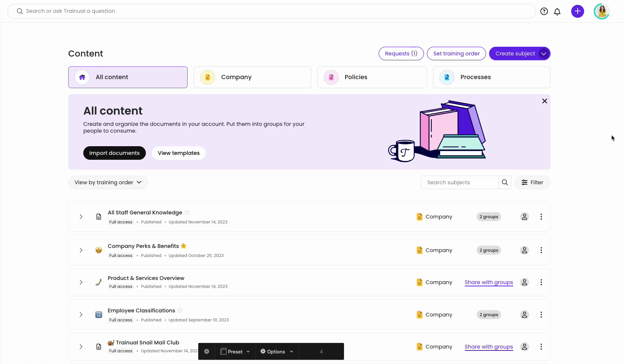Viewport: 624px width, 364px height.
Task: Click Share with groups for Trainual Snail Mail Club
Action: click(489, 347)
